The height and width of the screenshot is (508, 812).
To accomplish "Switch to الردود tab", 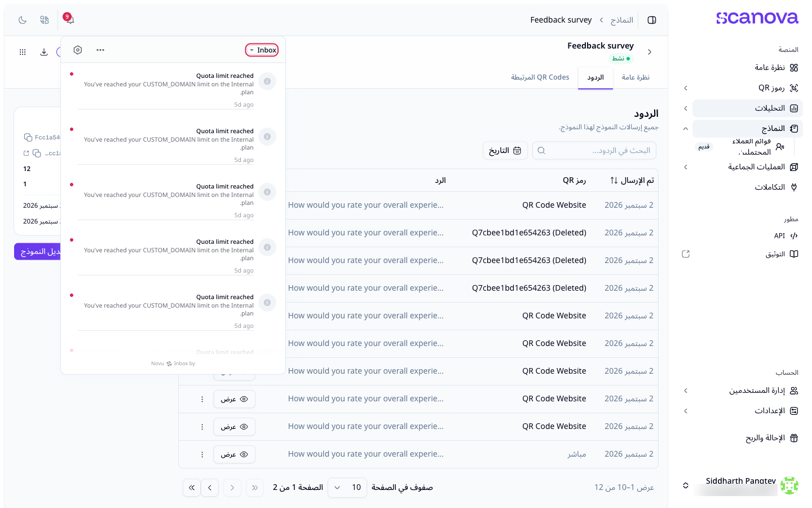I will (595, 78).
